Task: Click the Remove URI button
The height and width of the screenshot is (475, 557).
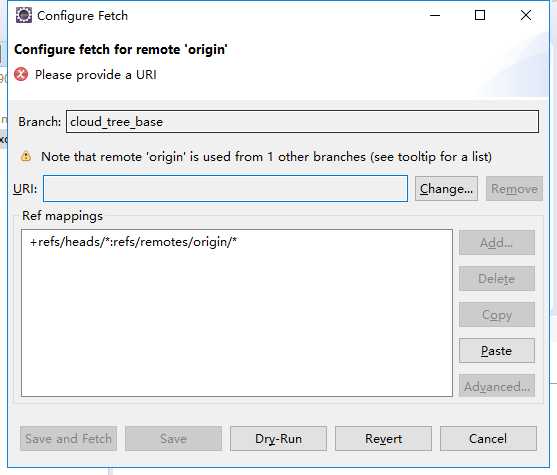Action: pos(514,189)
